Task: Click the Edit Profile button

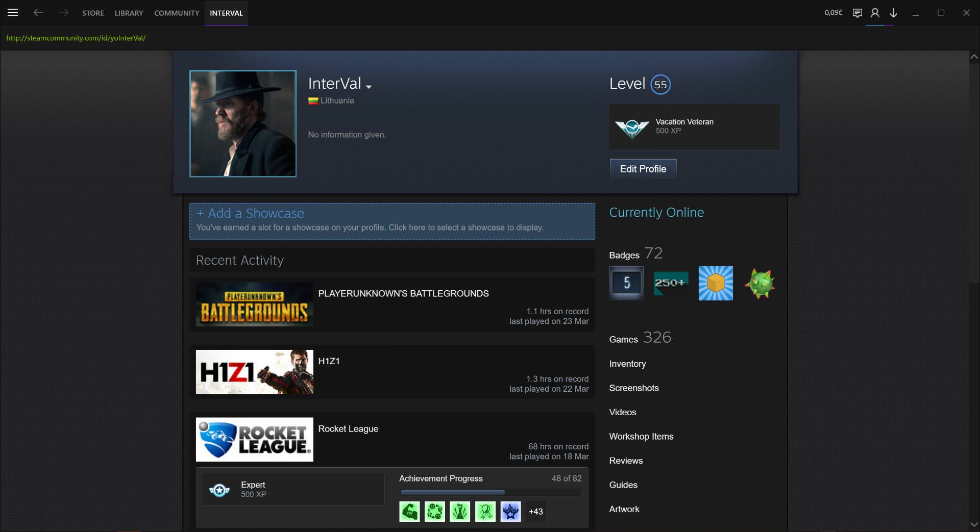Action: click(643, 169)
